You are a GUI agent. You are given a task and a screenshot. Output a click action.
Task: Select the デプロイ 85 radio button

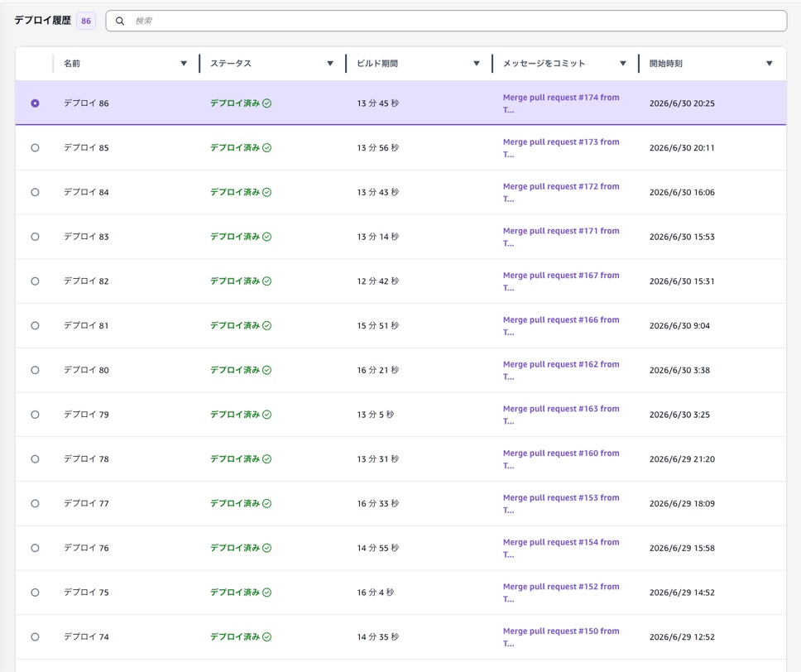(x=35, y=147)
